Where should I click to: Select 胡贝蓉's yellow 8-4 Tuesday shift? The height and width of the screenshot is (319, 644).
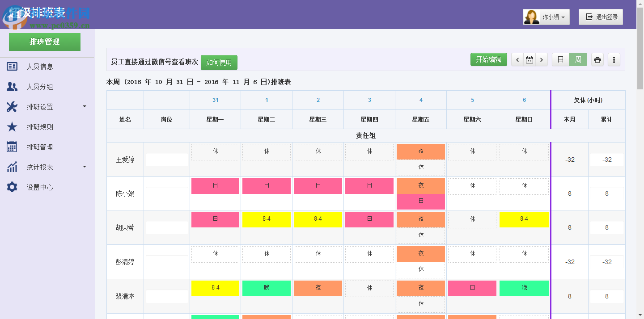(x=266, y=219)
